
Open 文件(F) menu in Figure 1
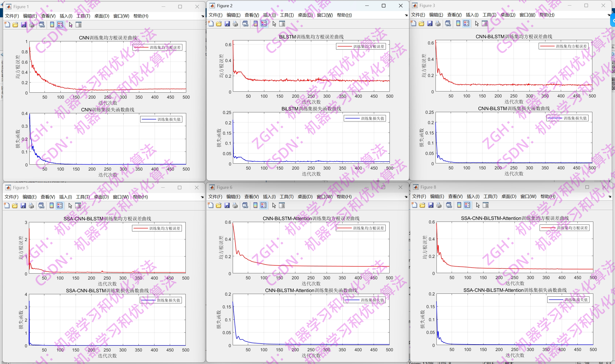(x=12, y=16)
